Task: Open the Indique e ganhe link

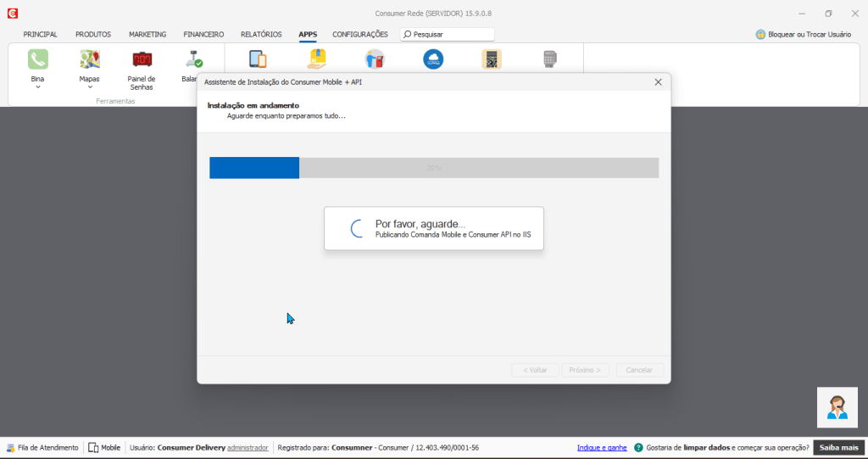Action: point(602,448)
